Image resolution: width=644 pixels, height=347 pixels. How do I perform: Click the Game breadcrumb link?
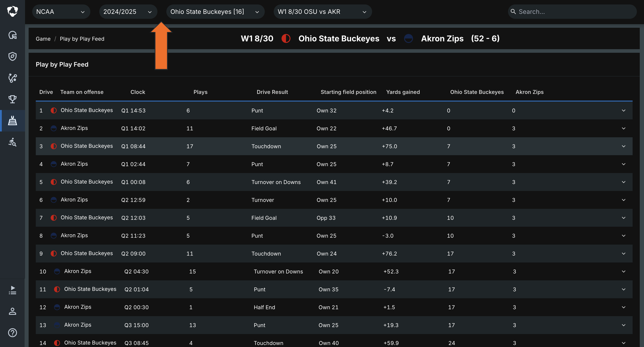coord(43,39)
